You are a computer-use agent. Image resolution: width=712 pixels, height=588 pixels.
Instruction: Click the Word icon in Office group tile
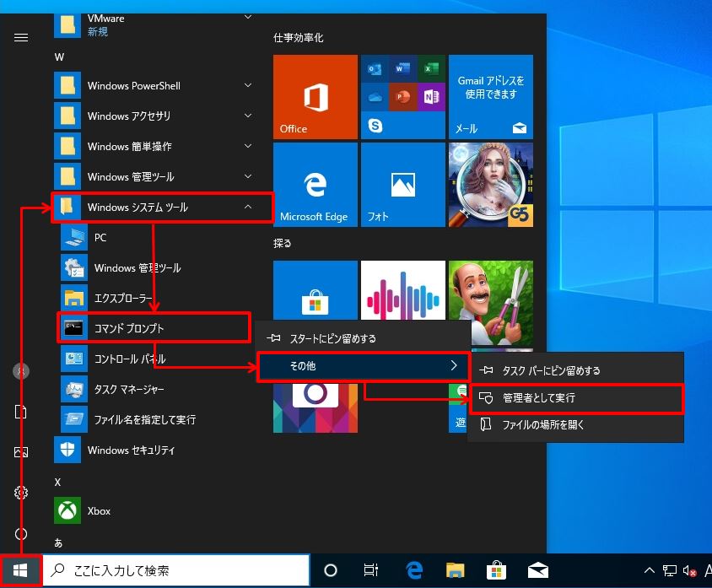click(402, 68)
